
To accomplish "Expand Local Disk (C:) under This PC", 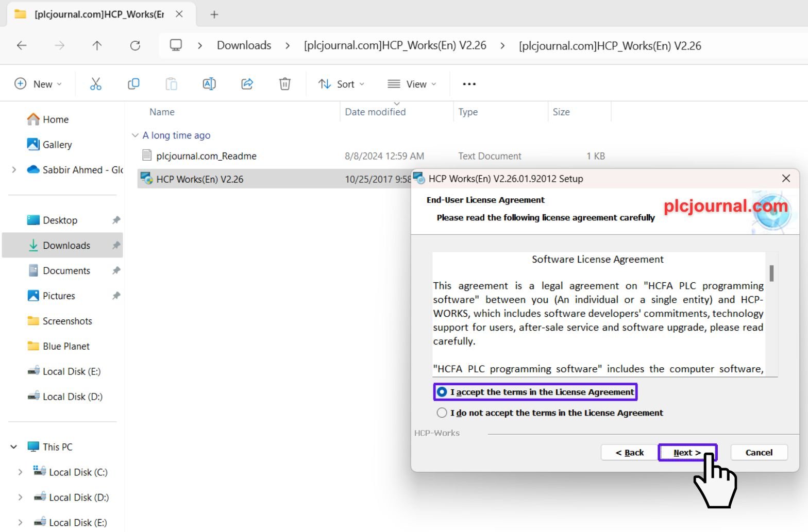I will 20,472.
